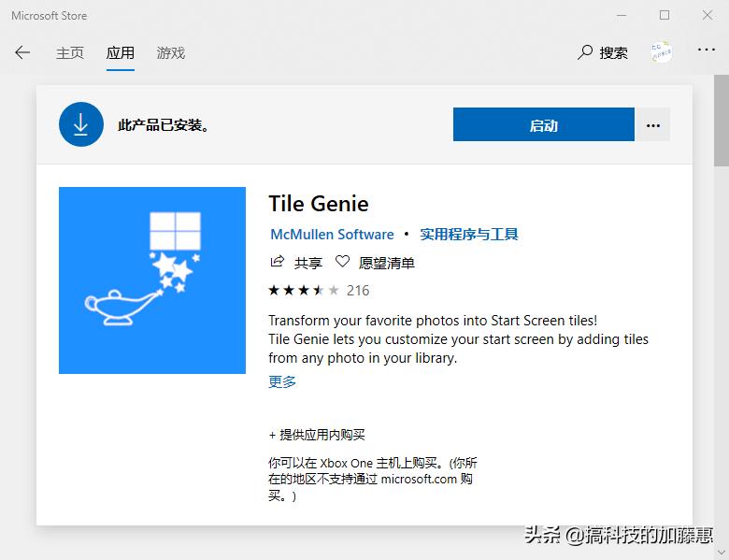Open the ellipsis menu beside 启动
The height and width of the screenshot is (560, 729).
pyautogui.click(x=652, y=124)
